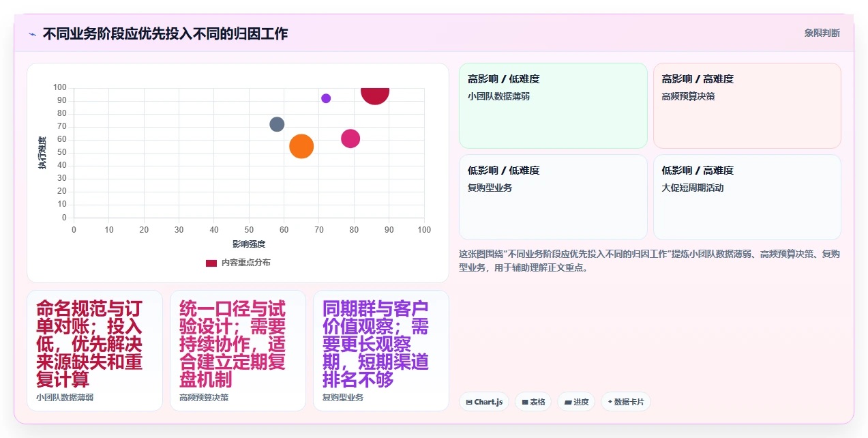868x438 pixels.
Task: Click the 高频预算决策 caption under pink card
Action: pos(204,397)
